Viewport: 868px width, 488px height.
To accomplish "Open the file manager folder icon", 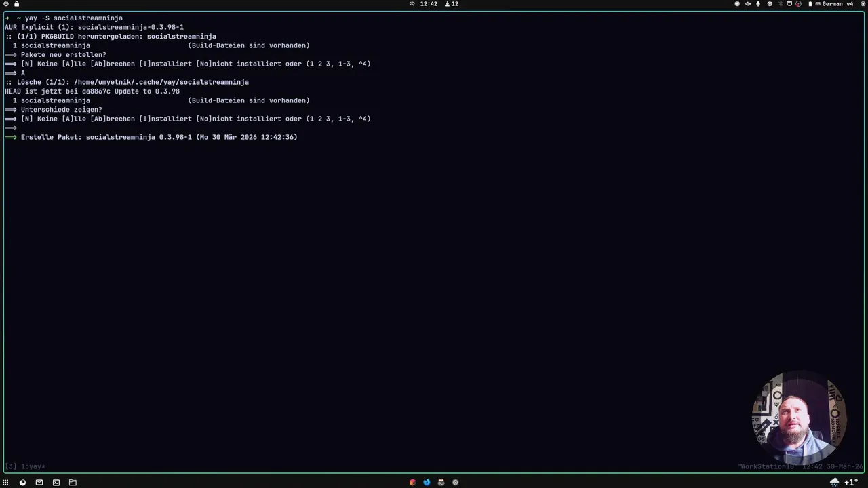I will (73, 483).
